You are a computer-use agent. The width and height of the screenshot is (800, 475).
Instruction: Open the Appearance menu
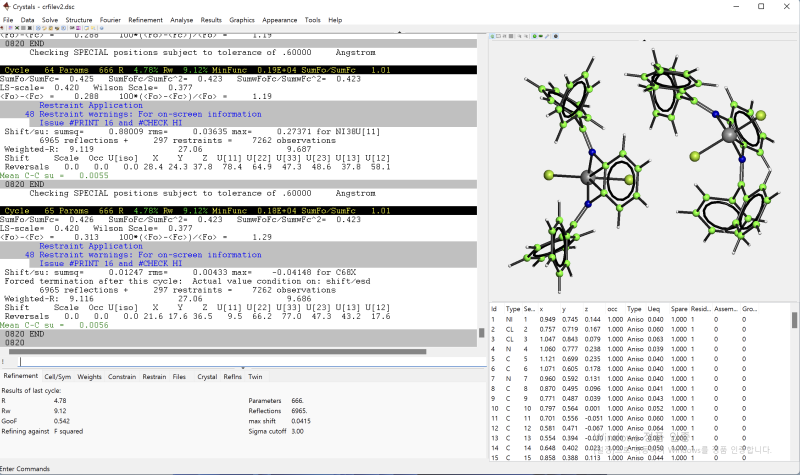tap(281, 19)
